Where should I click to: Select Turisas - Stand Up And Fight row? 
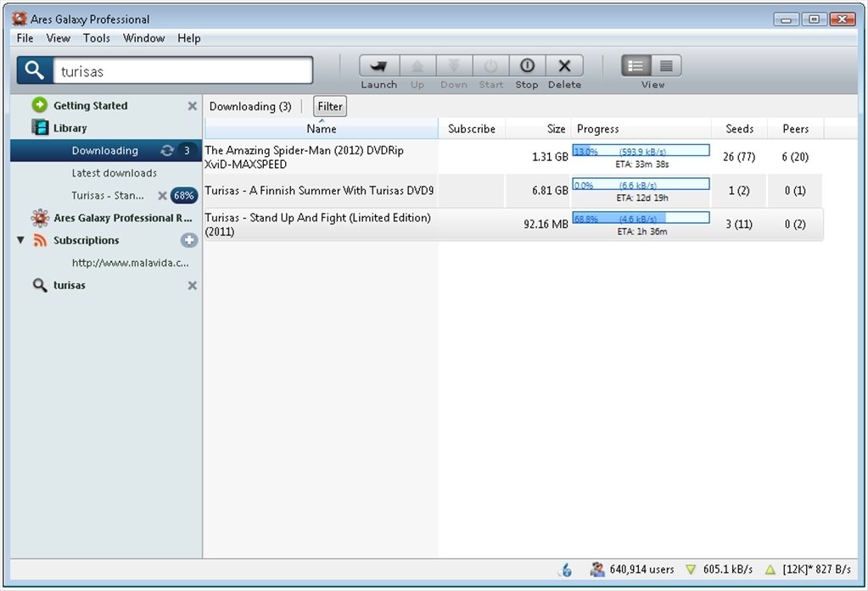513,224
